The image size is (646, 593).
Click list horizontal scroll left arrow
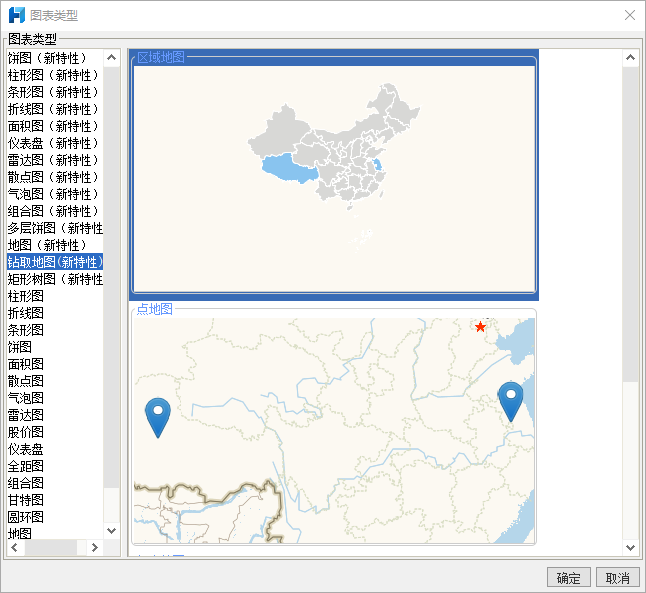(15, 547)
